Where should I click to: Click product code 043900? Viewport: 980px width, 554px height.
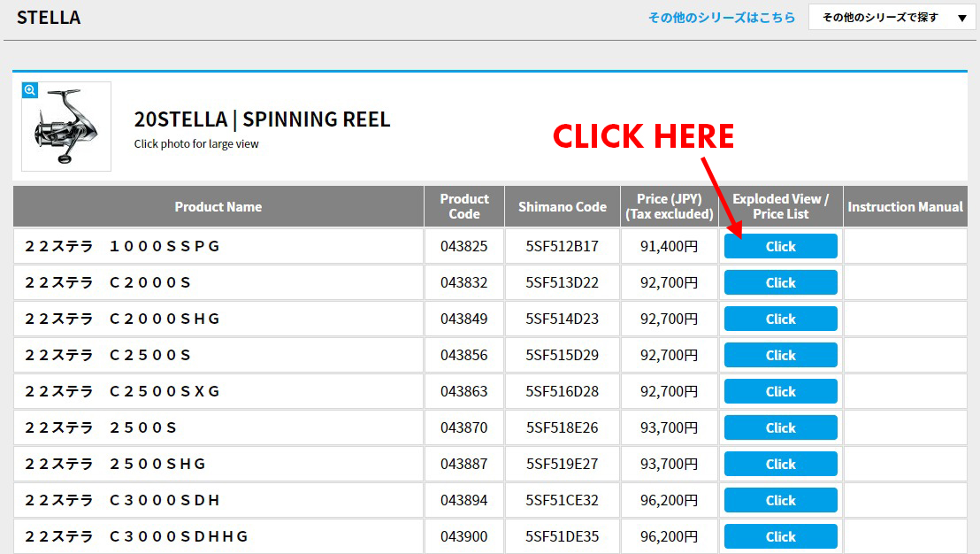[x=463, y=536]
